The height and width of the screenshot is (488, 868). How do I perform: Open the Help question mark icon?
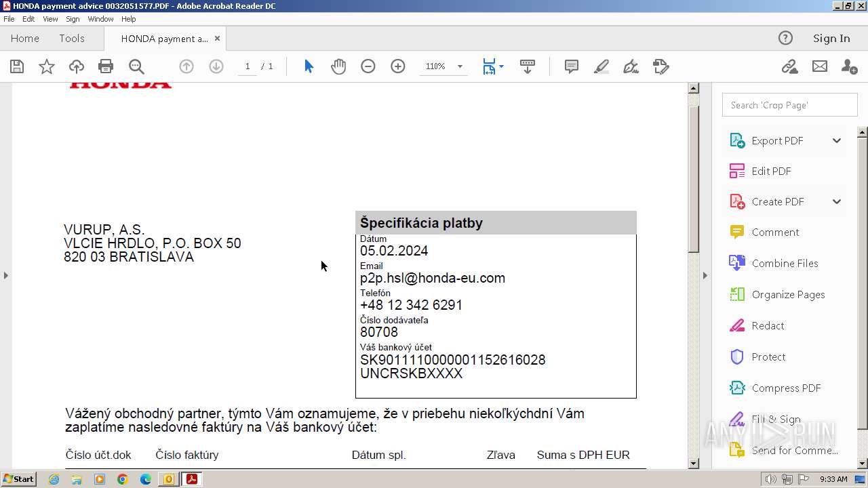(785, 38)
